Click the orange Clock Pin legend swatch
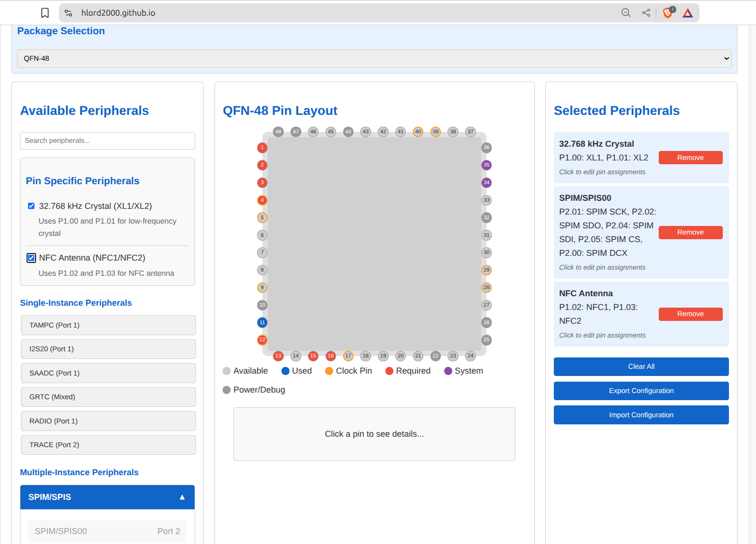The width and height of the screenshot is (756, 544). click(329, 371)
